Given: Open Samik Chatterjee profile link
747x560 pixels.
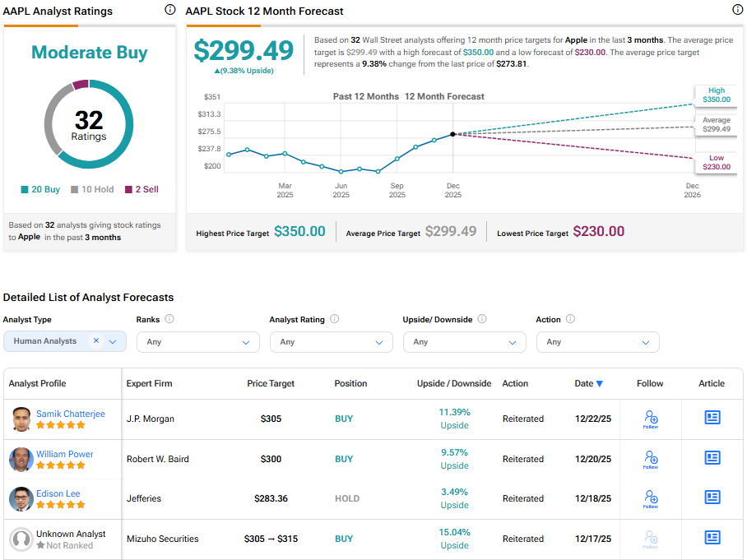Looking at the screenshot, I should 70,414.
